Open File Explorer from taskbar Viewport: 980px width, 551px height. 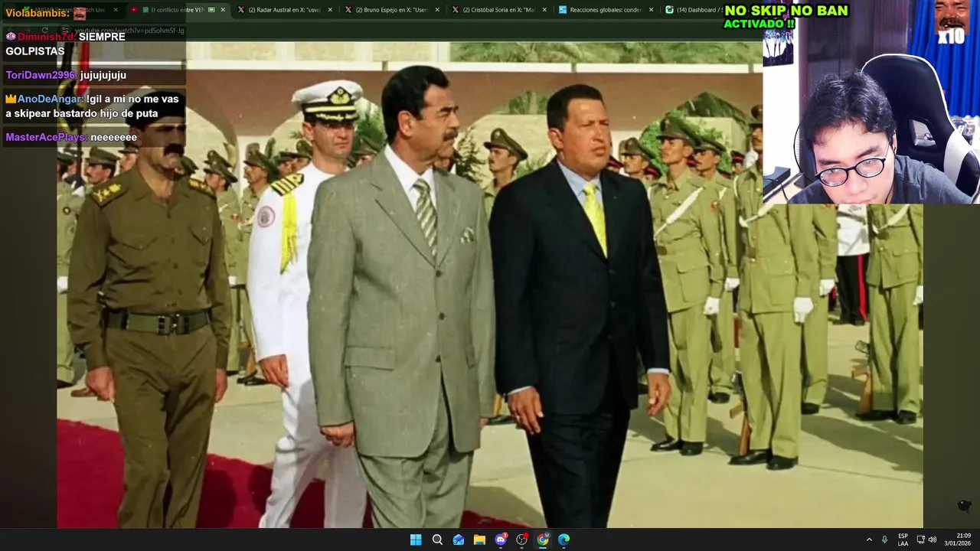479,540
